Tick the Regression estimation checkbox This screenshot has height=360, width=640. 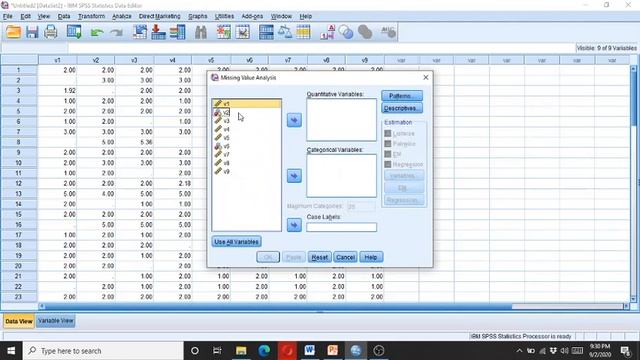(x=388, y=164)
